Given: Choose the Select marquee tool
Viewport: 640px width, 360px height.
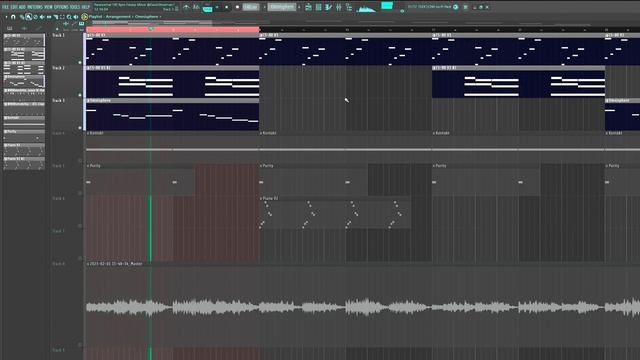Looking at the screenshot, I should [x=62, y=17].
